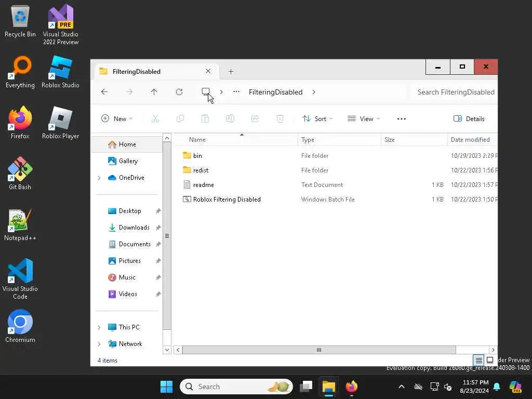
Task: Click the horizontal scrollbar right arrow
Action: pos(493,350)
